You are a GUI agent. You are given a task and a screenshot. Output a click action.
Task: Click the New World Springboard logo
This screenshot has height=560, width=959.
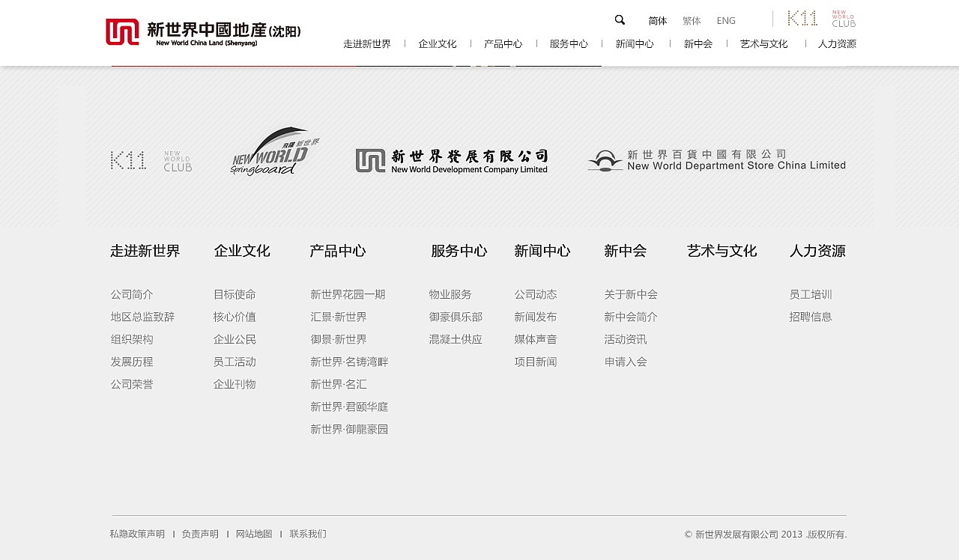(x=273, y=151)
